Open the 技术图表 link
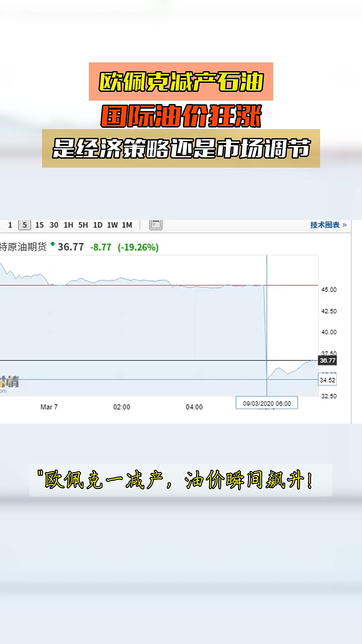 coord(328,225)
